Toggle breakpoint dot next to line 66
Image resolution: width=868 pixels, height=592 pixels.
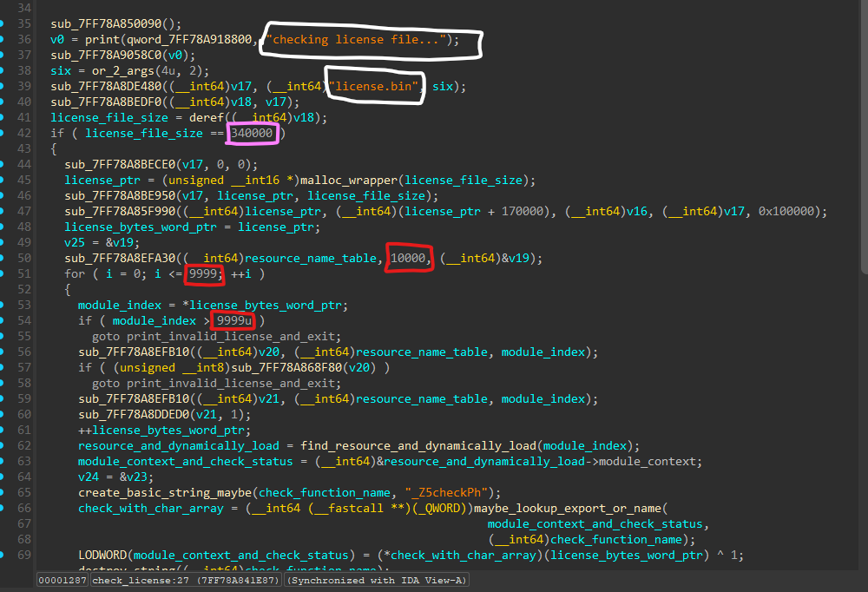coord(3,509)
